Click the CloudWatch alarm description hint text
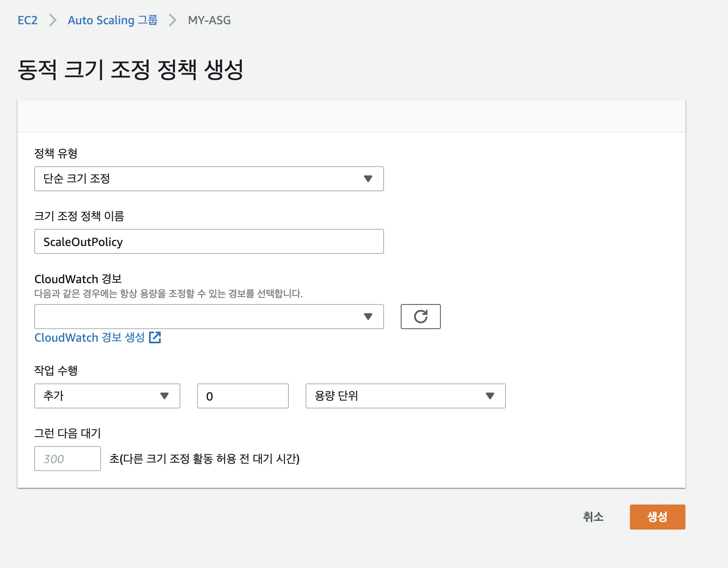Screen dimensions: 728x568 (168, 294)
